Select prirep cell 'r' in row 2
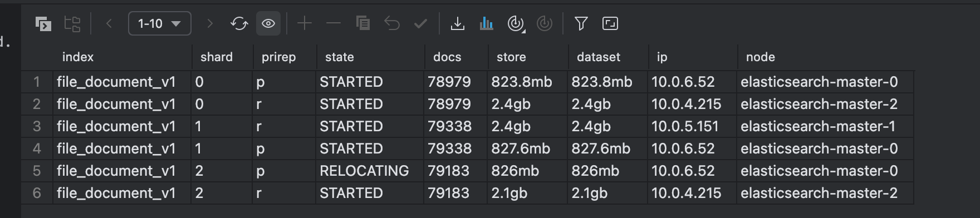 click(284, 104)
